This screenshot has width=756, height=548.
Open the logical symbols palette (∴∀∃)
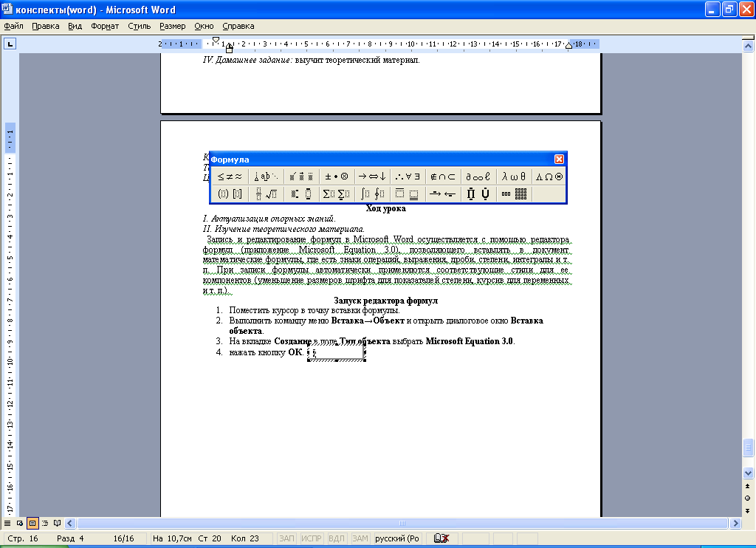pos(408,177)
